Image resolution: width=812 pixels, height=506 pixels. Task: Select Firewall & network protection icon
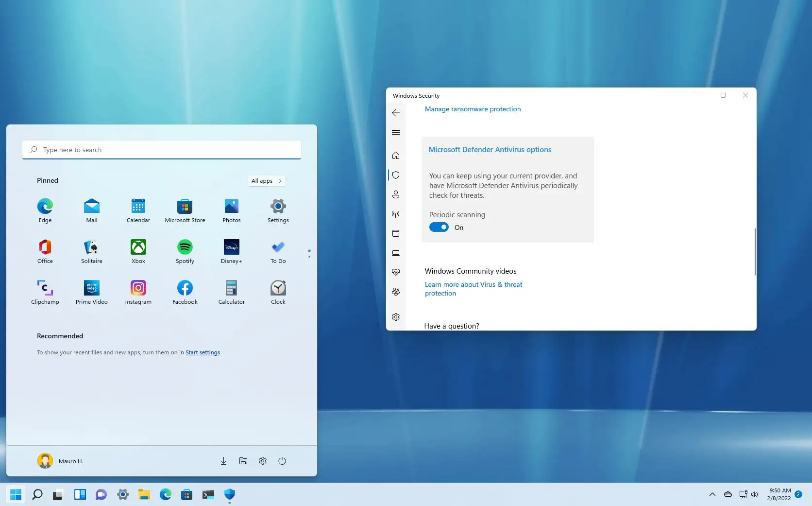pyautogui.click(x=396, y=214)
